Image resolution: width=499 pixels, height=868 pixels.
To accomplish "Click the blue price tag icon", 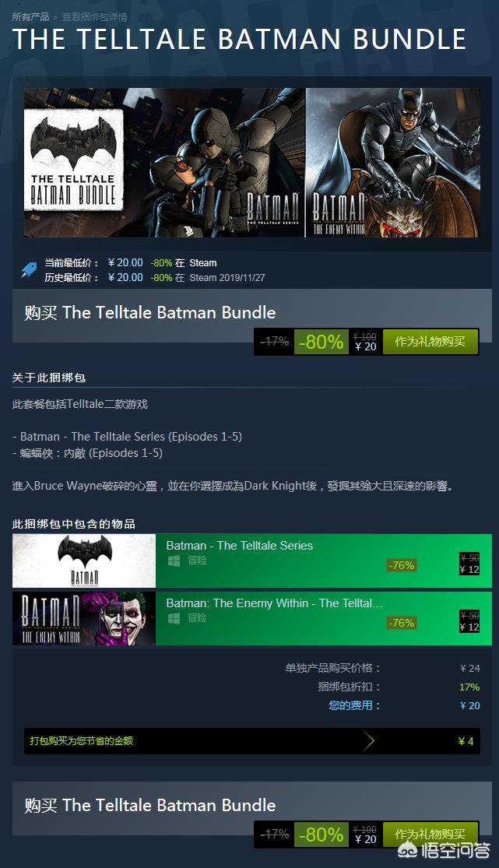I will (x=29, y=269).
